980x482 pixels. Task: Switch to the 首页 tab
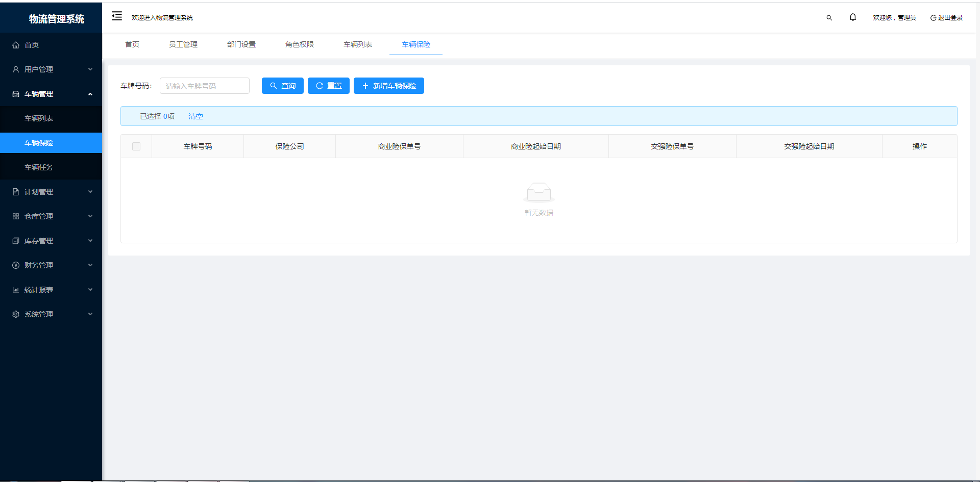[x=132, y=44]
